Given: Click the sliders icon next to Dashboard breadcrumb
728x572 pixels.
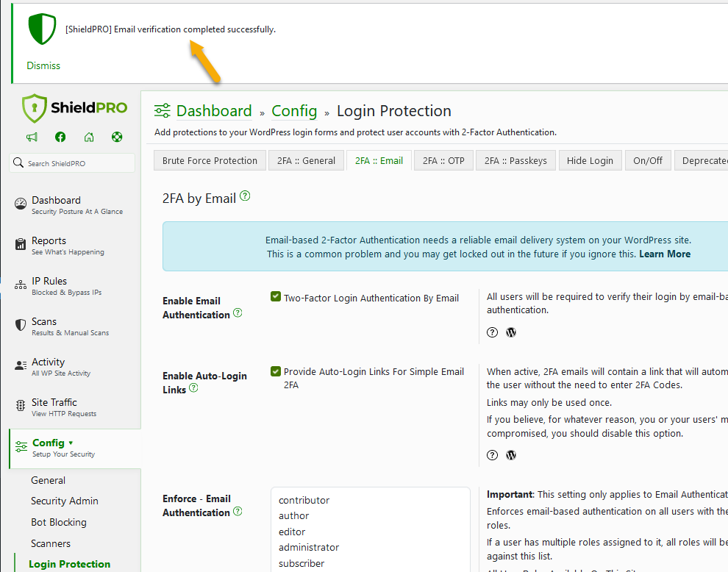Looking at the screenshot, I should coord(162,110).
